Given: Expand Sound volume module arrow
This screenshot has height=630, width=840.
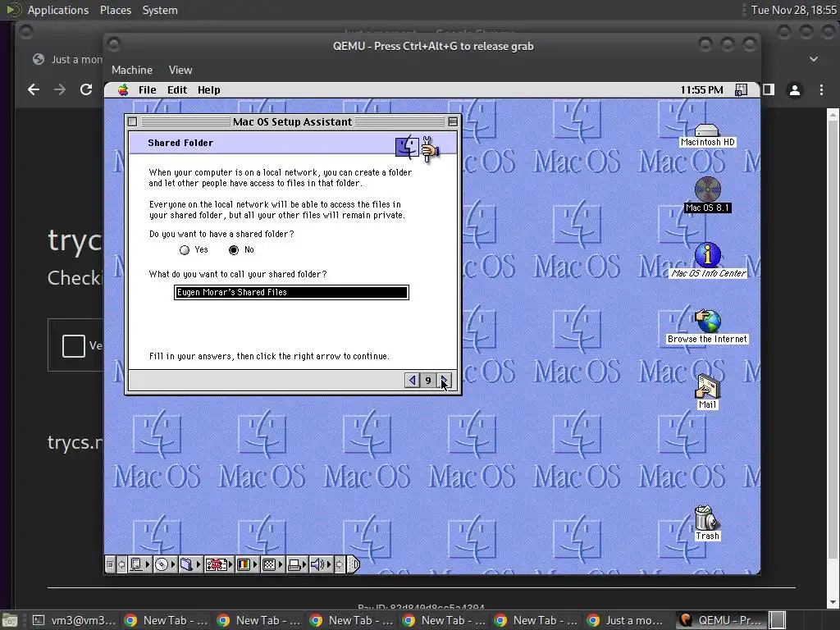Looking at the screenshot, I should [x=329, y=564].
